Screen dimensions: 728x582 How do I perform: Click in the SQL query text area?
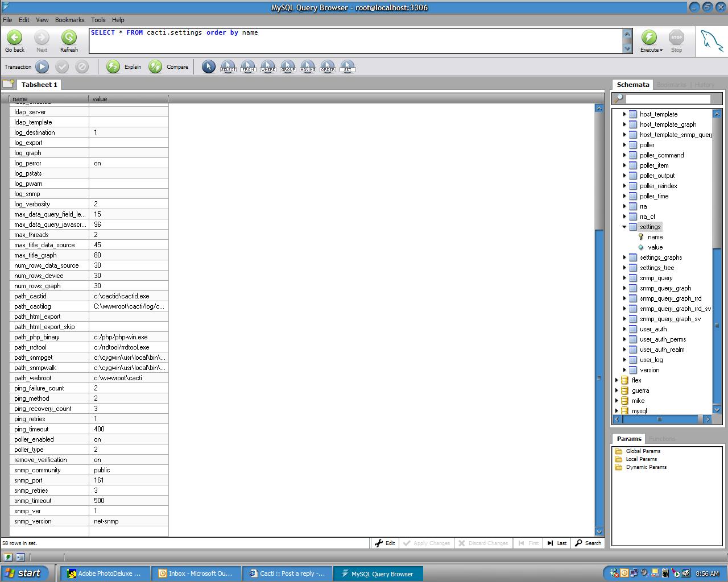point(356,40)
